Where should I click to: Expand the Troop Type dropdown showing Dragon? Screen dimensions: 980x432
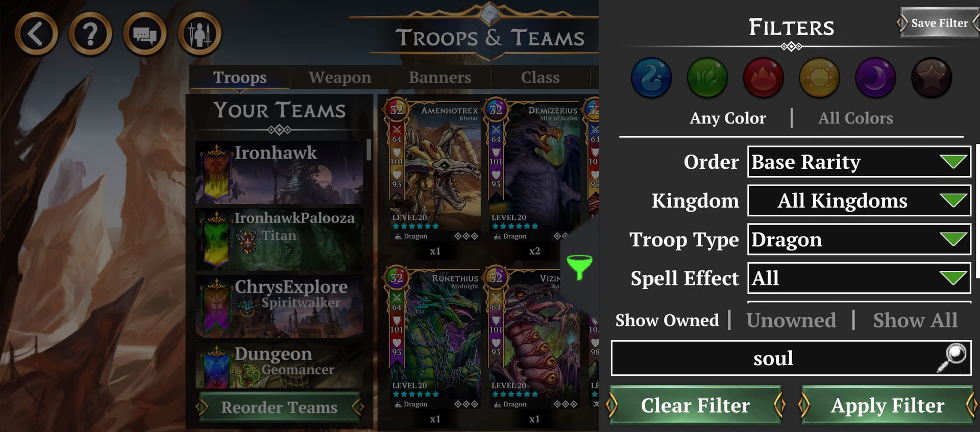tap(859, 239)
